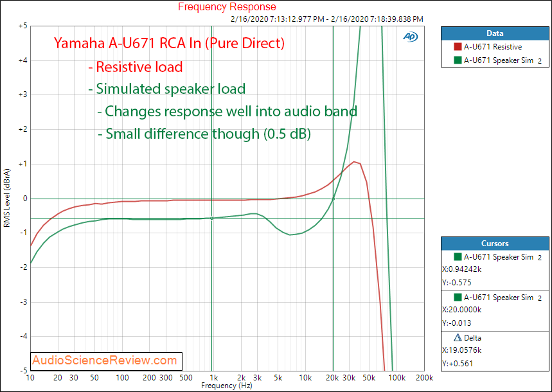Click the Delta triangle icon in Cursors

point(458,338)
